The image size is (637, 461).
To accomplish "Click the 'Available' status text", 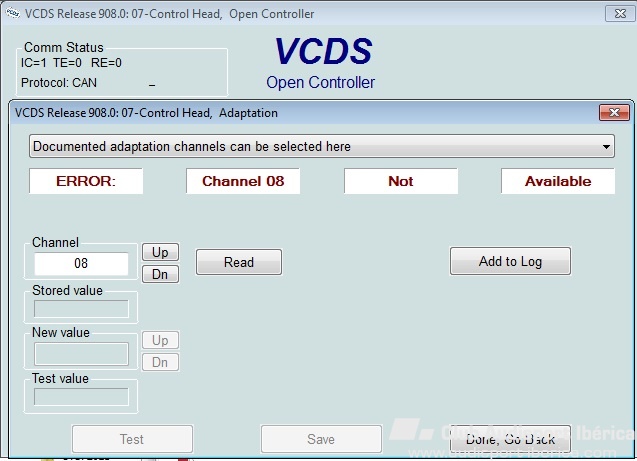I will coord(558,181).
